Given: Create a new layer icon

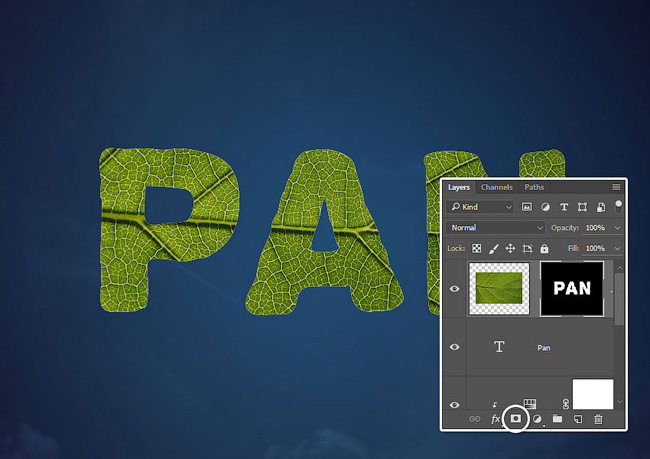Looking at the screenshot, I should click(x=578, y=419).
